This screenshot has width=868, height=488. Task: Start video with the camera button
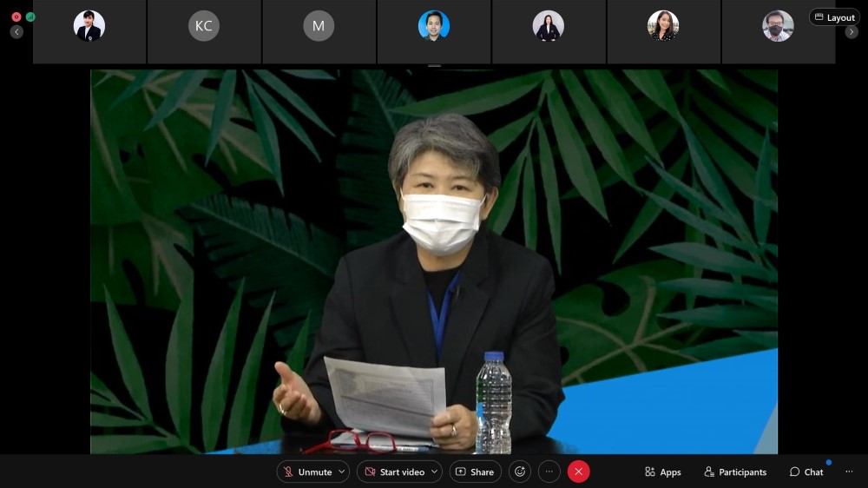pos(394,472)
